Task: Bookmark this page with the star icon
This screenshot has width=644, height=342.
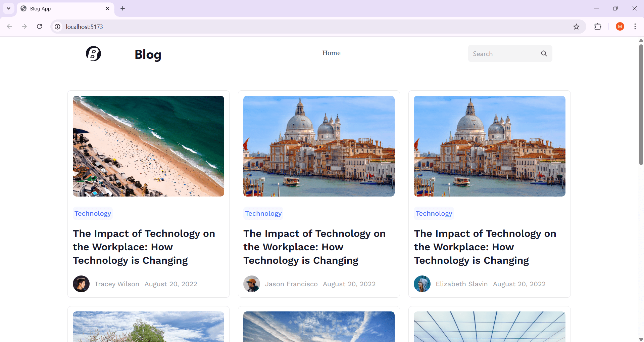Action: [576, 27]
